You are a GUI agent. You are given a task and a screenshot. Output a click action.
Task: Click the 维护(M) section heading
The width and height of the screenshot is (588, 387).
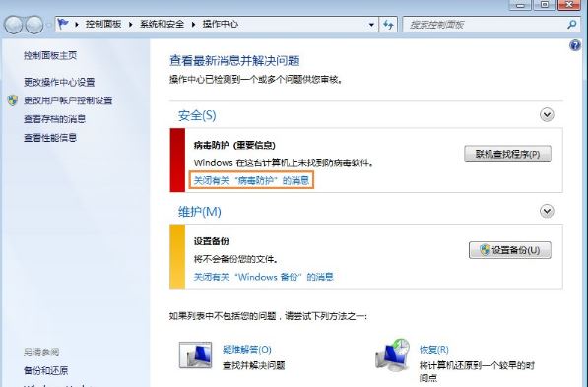[200, 212]
